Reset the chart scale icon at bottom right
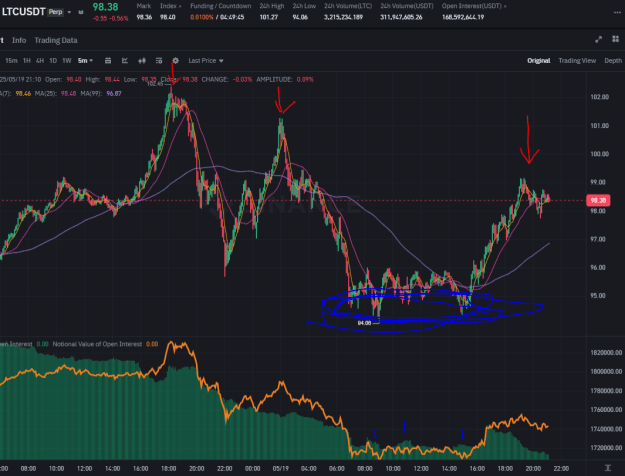625x476 pixels. pyautogui.click(x=607, y=468)
